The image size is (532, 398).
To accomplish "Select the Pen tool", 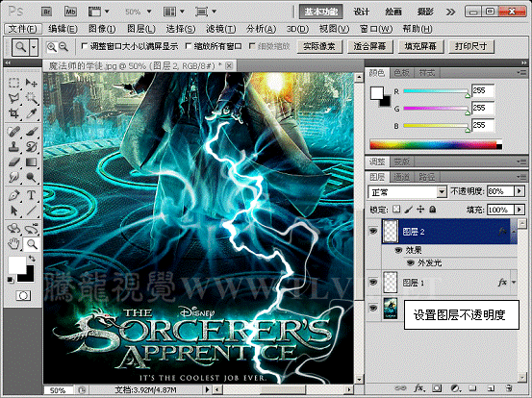I will click(x=13, y=195).
